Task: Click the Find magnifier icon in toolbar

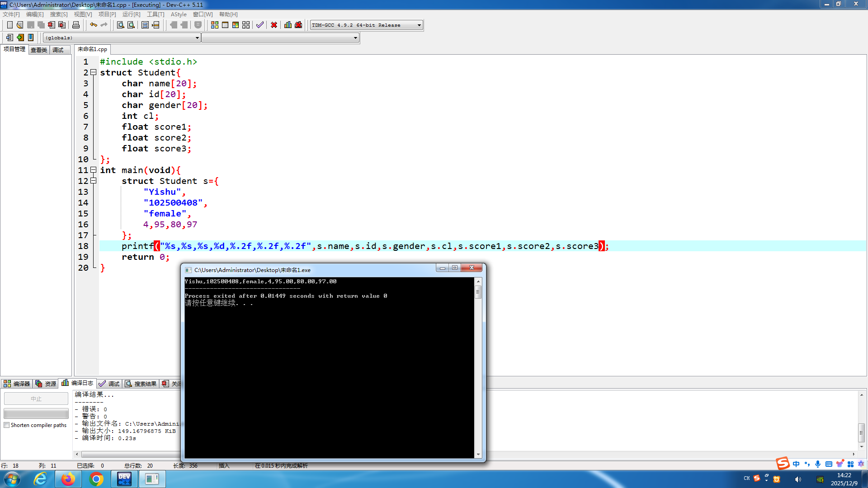Action: pyautogui.click(x=120, y=25)
